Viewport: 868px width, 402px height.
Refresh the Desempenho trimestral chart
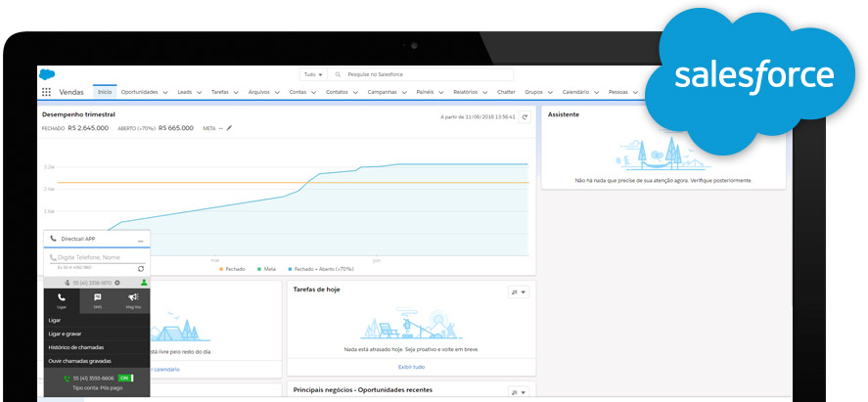click(525, 116)
